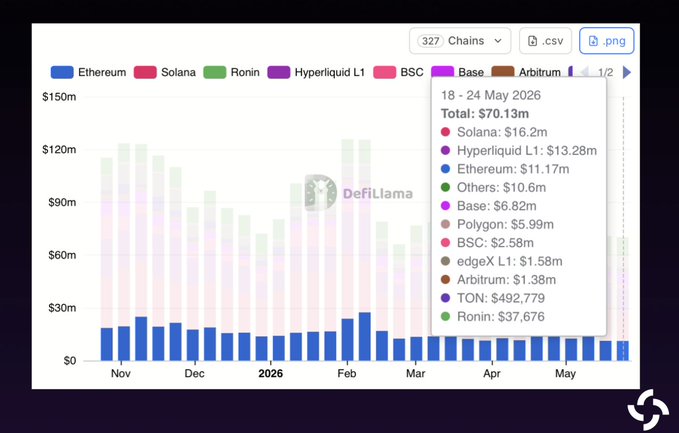The height and width of the screenshot is (433, 679).
Task: Click the Ronin: $37,676 tooltip row
Action: coord(492,317)
